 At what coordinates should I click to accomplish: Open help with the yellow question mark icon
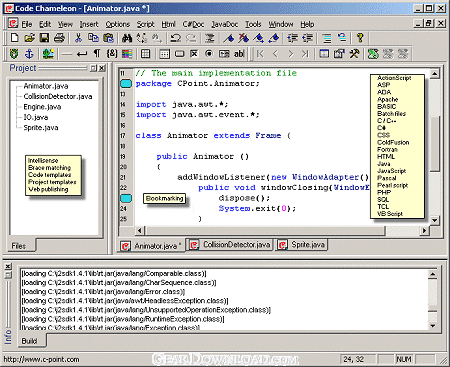pos(360,38)
